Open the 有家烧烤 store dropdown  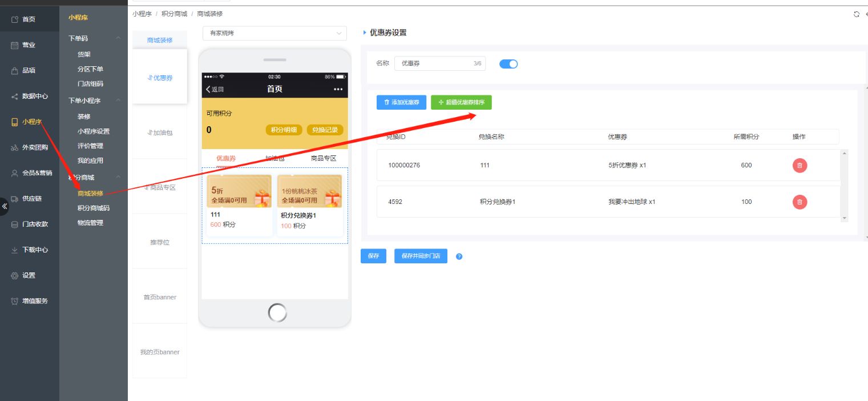click(274, 33)
